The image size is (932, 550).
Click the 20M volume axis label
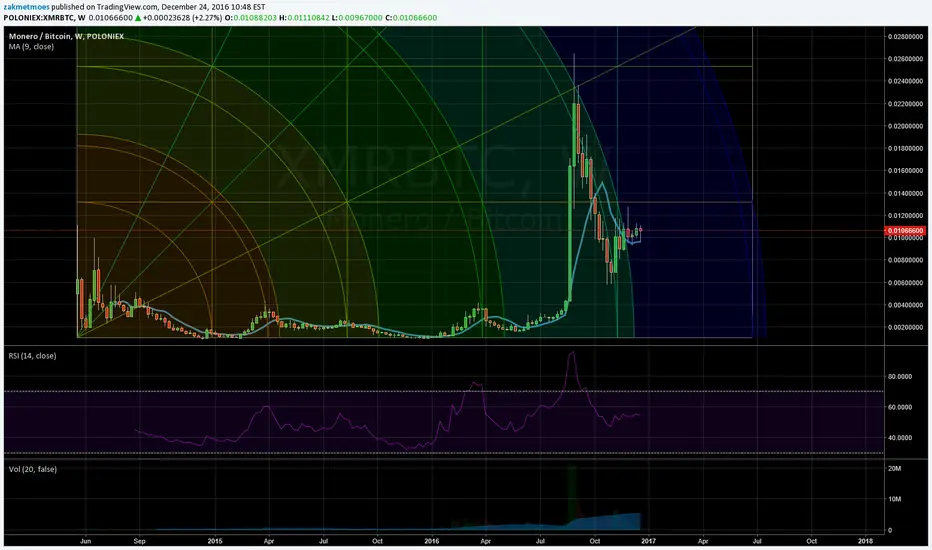(894, 469)
